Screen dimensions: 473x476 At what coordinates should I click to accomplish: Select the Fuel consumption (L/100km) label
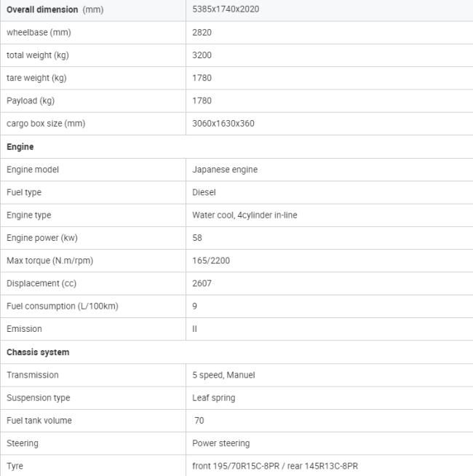point(62,306)
